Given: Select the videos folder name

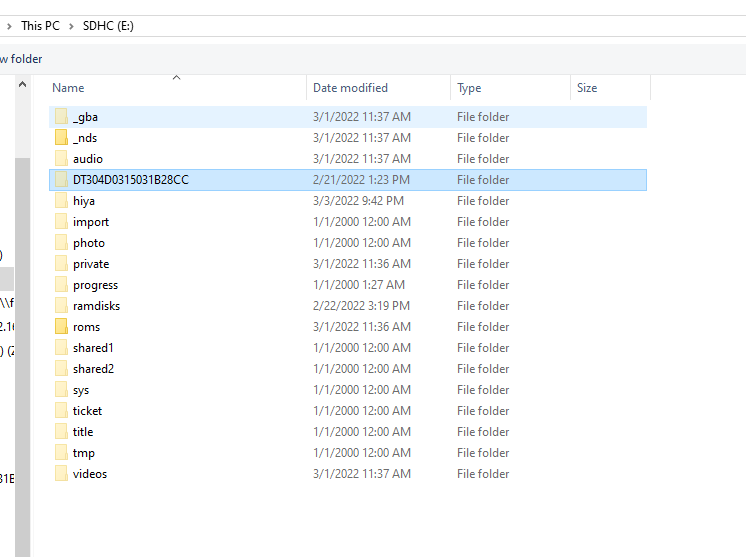Looking at the screenshot, I should (x=90, y=474).
